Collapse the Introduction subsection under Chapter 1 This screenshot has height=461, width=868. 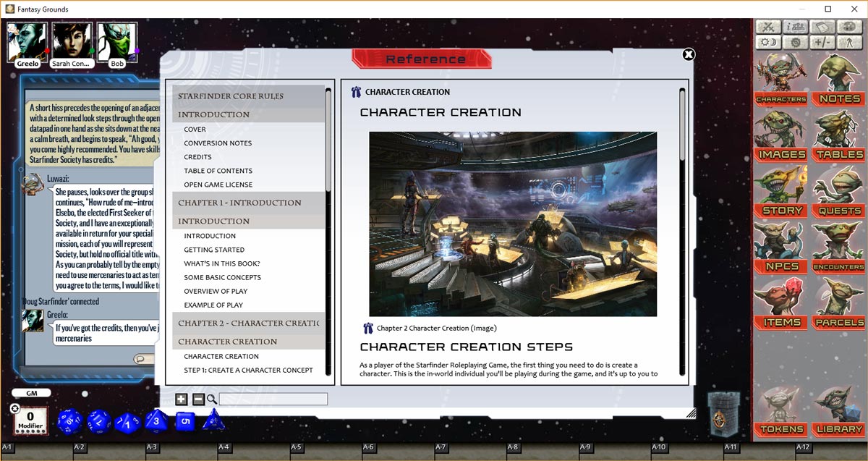[x=248, y=221]
